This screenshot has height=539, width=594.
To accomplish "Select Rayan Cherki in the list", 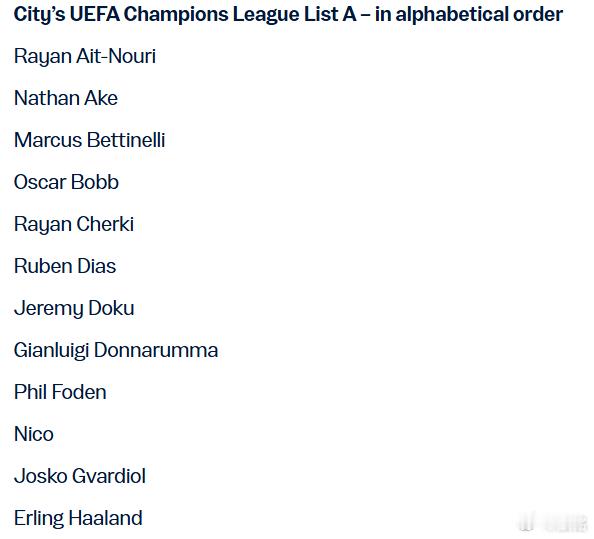I will (x=74, y=224).
